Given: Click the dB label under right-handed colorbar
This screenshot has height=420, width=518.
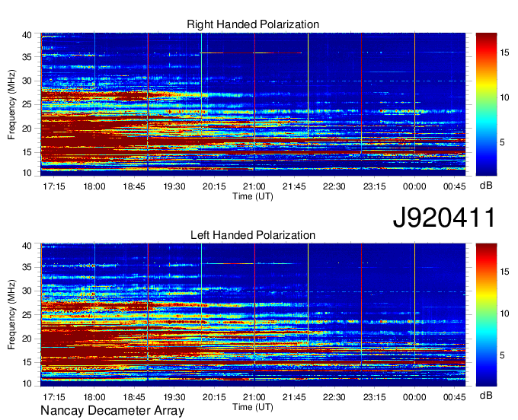Looking at the screenshot, I should tap(486, 186).
